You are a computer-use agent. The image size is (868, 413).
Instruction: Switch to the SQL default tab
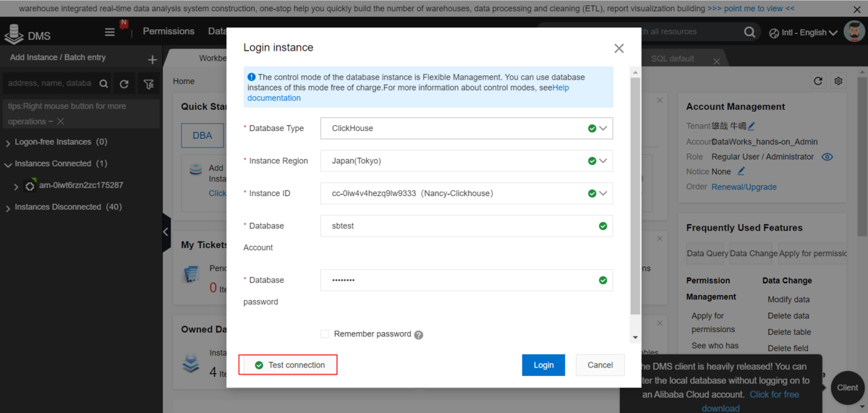click(x=672, y=59)
